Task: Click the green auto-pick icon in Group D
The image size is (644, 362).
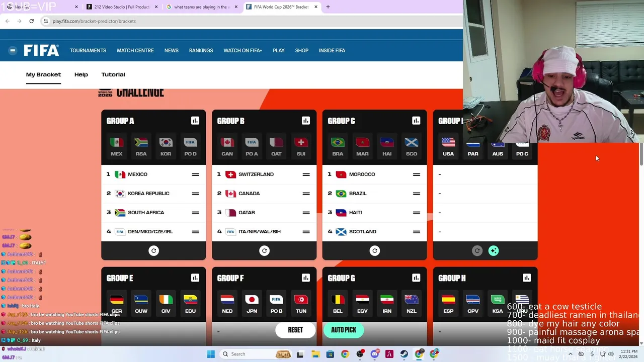Action: point(494,250)
